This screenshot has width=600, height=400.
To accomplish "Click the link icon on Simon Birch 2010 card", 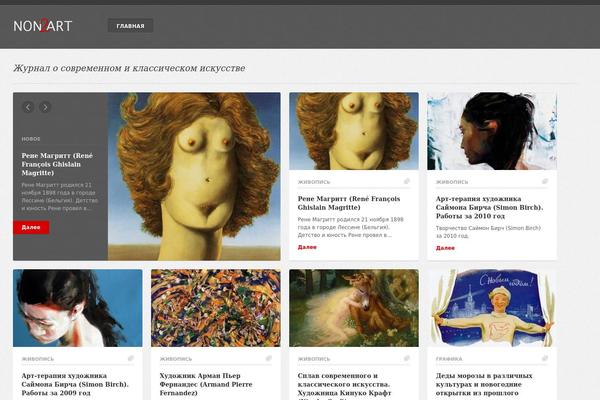I will coord(545,181).
